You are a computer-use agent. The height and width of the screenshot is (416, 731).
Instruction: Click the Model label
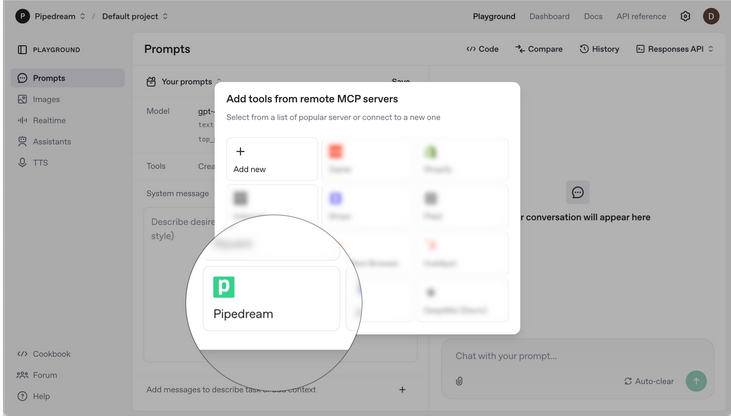[x=158, y=111]
